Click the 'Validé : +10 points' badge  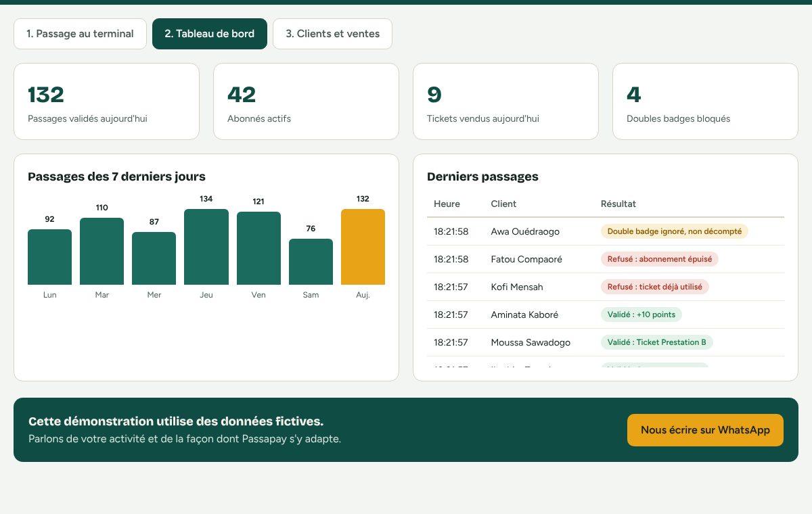tap(641, 314)
